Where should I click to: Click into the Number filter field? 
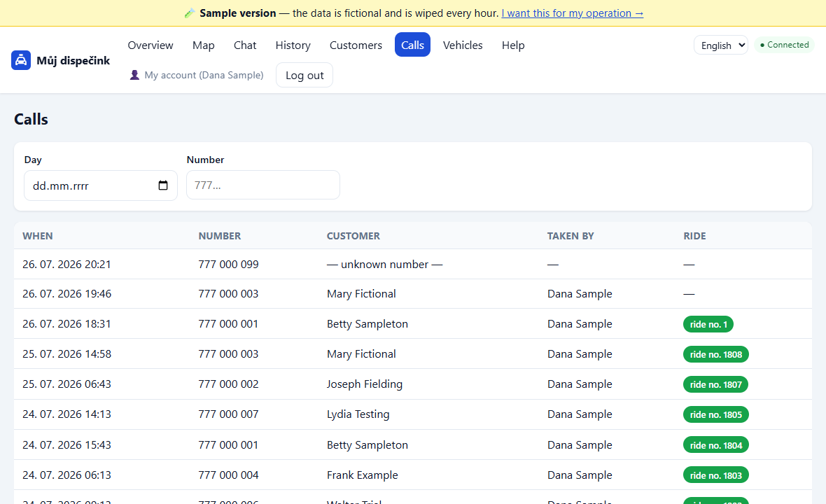coord(263,185)
